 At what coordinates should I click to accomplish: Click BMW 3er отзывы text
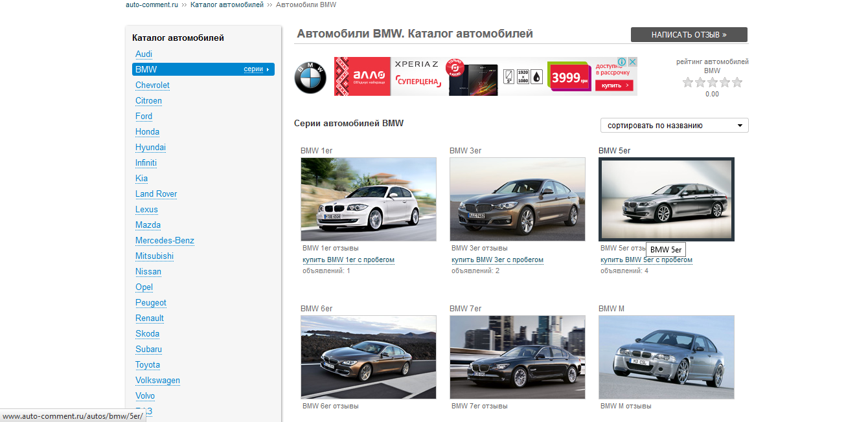[x=479, y=248]
